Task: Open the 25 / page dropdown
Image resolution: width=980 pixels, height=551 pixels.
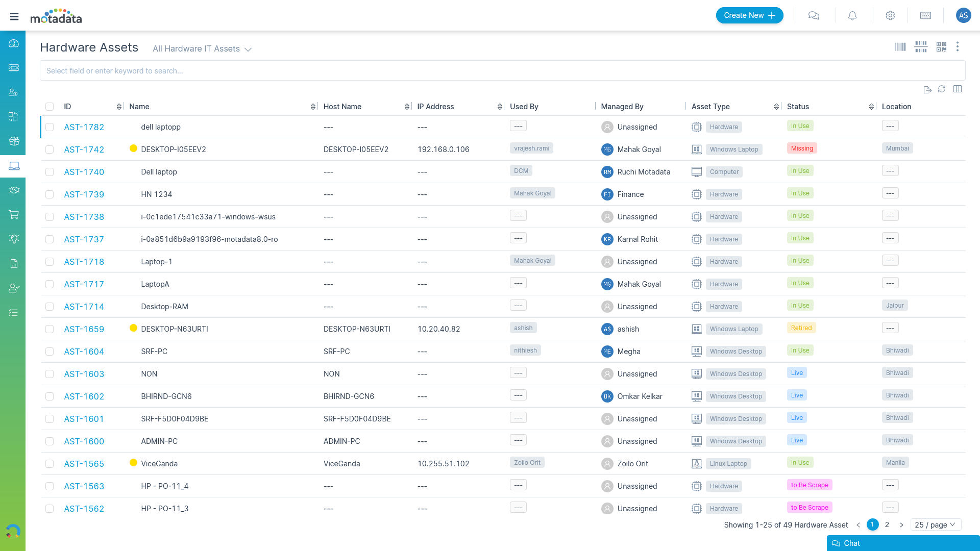Action: 936,524
